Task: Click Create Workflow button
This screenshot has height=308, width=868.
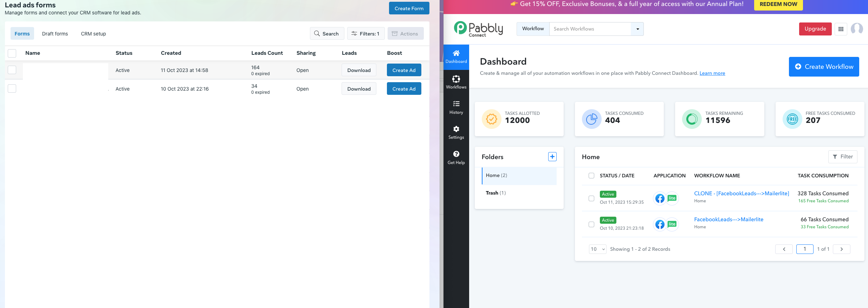Action: tap(824, 67)
